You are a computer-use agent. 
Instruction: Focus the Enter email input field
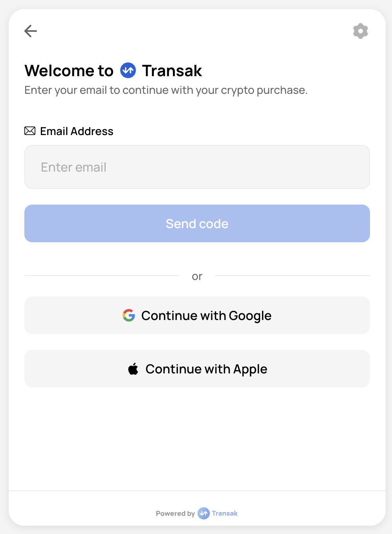coord(197,167)
